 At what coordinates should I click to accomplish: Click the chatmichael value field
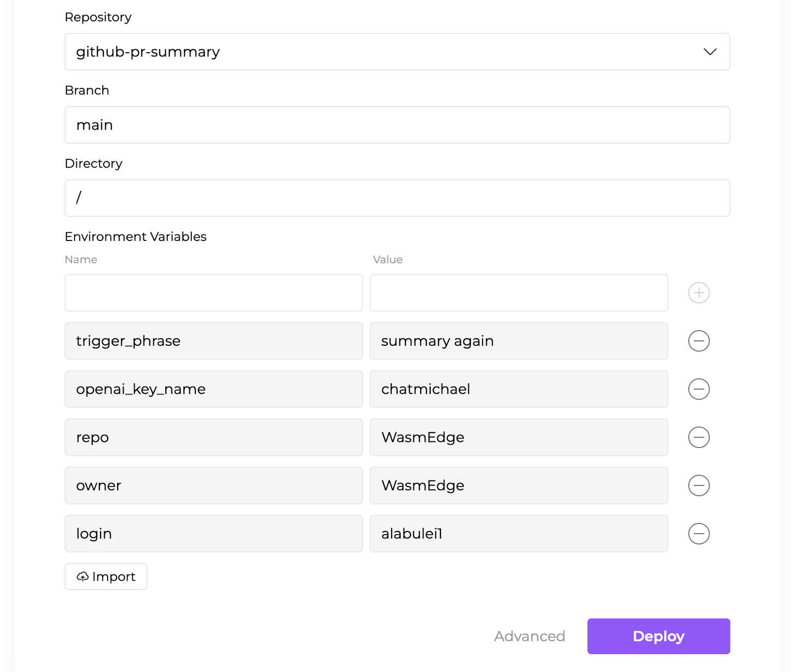519,389
